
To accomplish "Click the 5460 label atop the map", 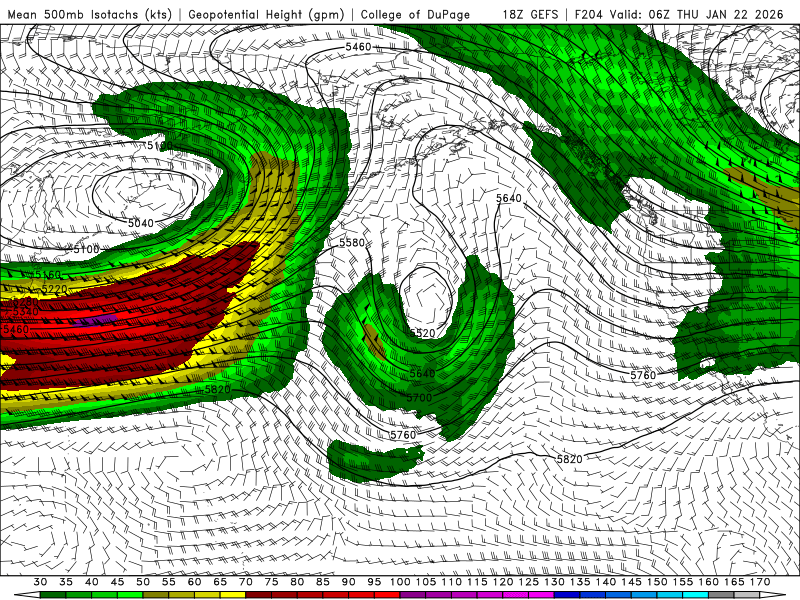I will pos(358,47).
